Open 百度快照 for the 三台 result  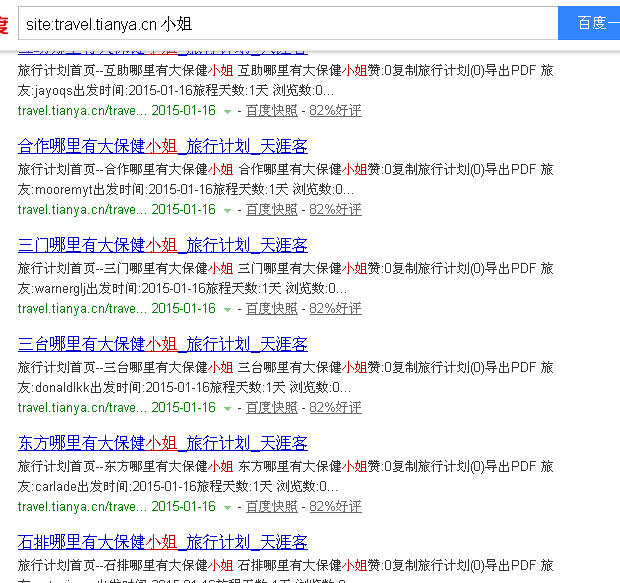(271, 407)
